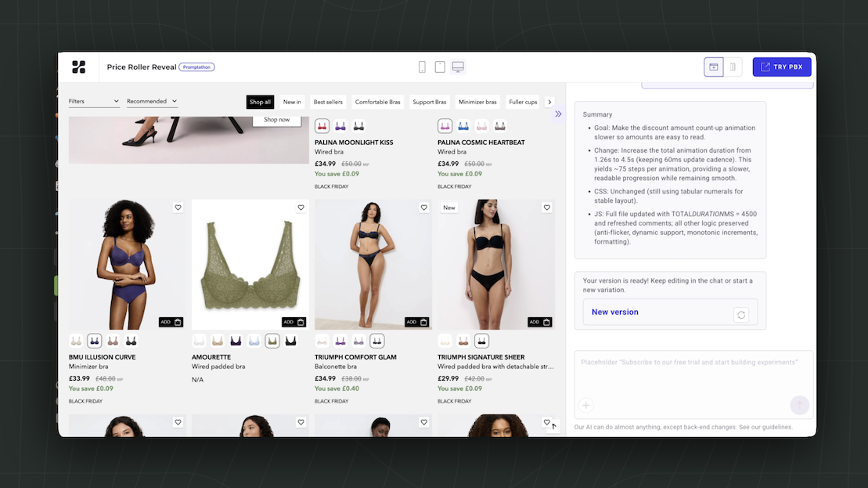Select red swatch for Palina Moonlight Kiss
The height and width of the screenshot is (488, 868).
(322, 126)
